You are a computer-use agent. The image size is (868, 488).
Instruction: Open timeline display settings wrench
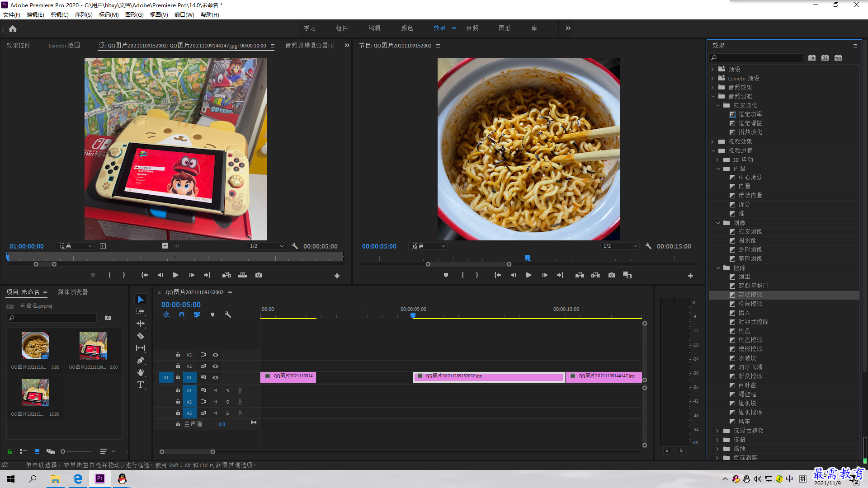click(228, 314)
